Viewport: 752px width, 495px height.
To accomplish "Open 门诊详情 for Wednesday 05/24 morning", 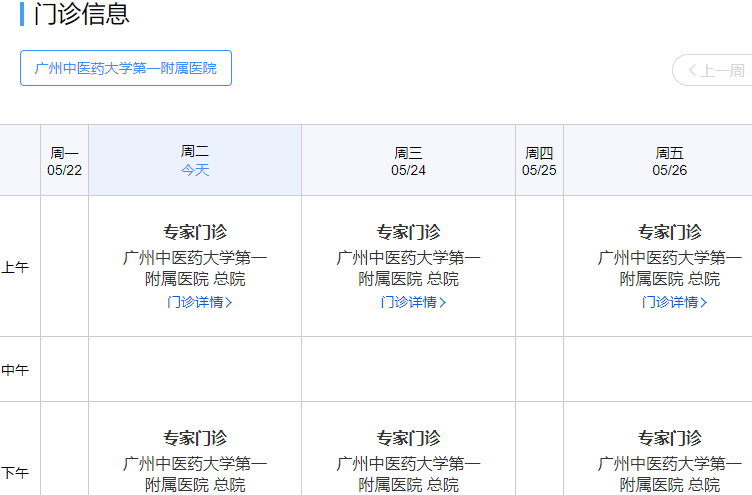I will coord(412,302).
